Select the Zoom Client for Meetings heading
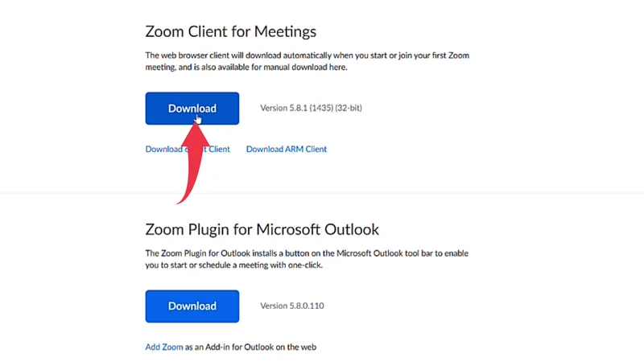This screenshot has width=644, height=362. tap(230, 32)
